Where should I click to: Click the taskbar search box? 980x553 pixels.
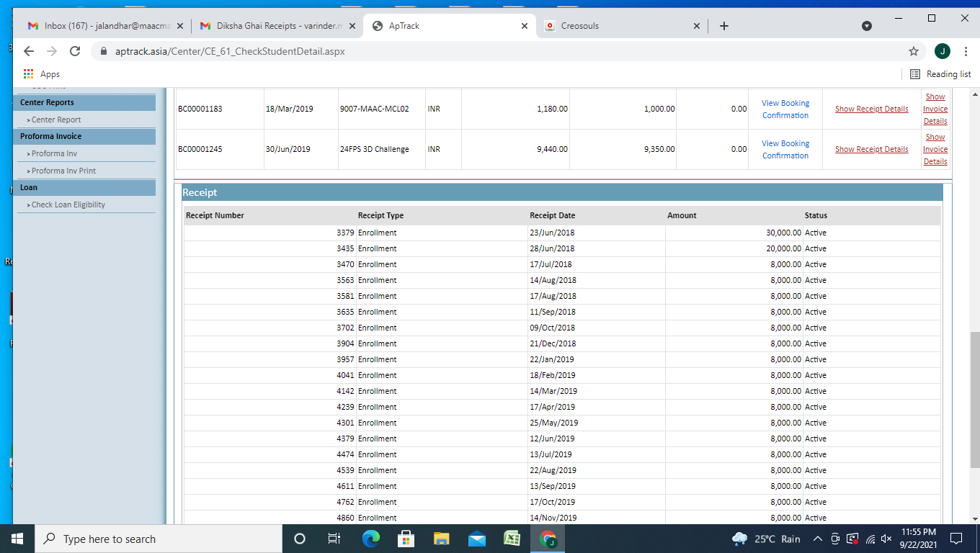click(158, 539)
